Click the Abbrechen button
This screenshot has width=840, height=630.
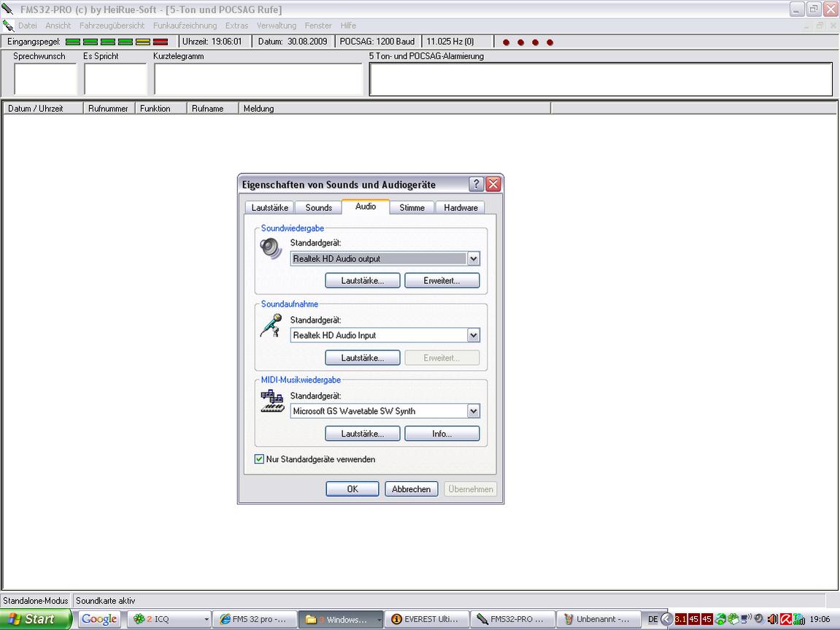click(411, 489)
